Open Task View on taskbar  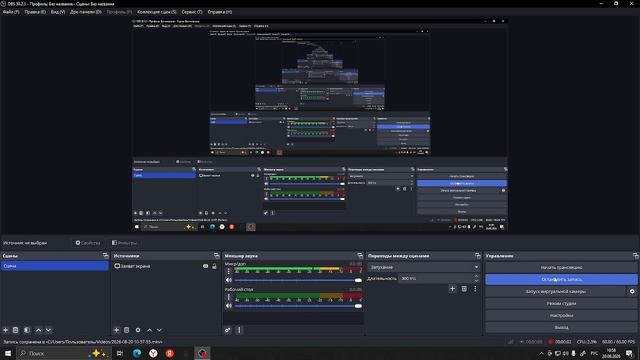pos(120,353)
